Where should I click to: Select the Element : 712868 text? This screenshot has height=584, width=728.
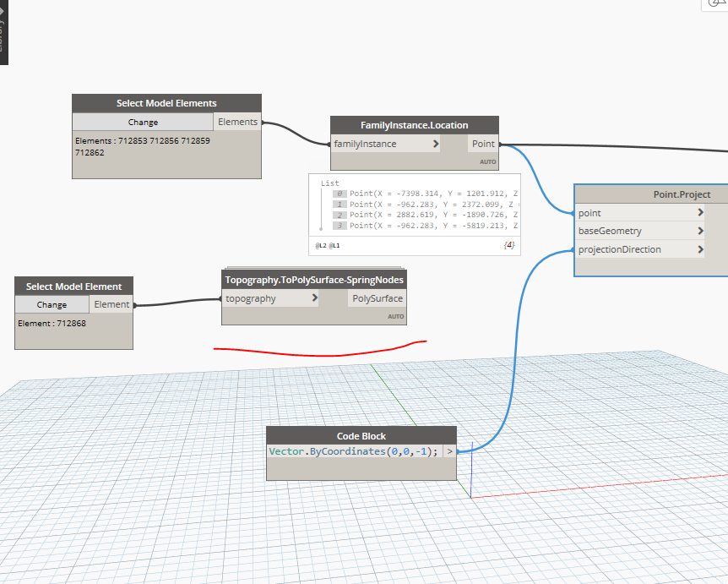pos(52,324)
